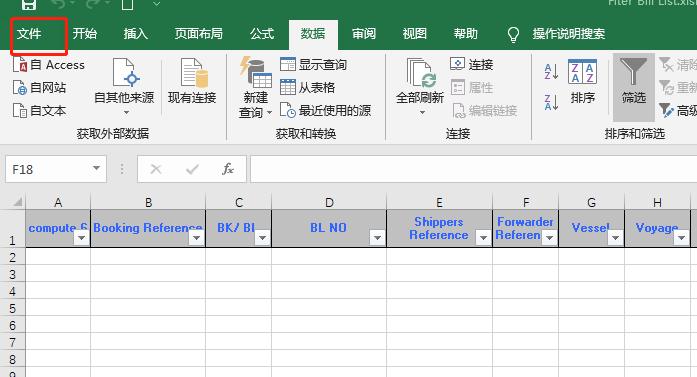
Task: Select the 数据 ribbon tab
Action: [x=313, y=34]
